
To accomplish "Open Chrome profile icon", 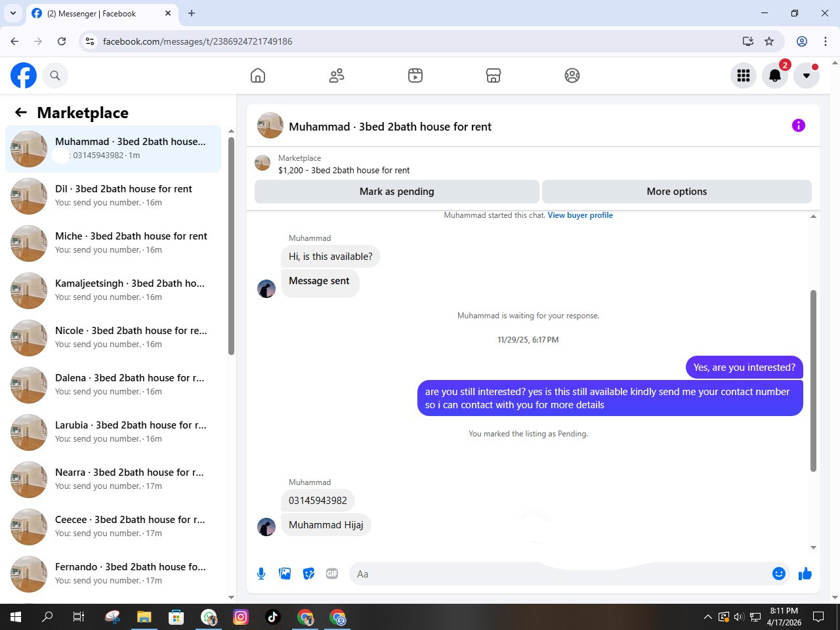I will point(802,41).
